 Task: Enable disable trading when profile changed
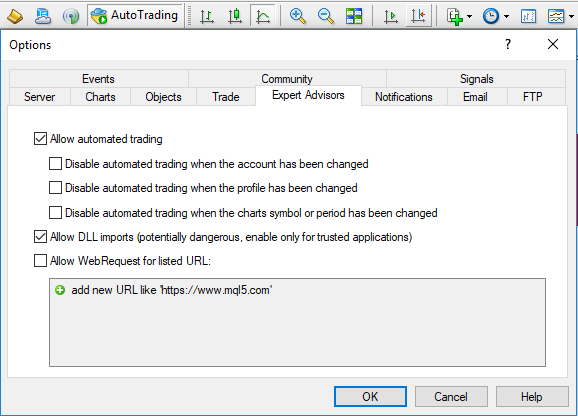[x=55, y=188]
